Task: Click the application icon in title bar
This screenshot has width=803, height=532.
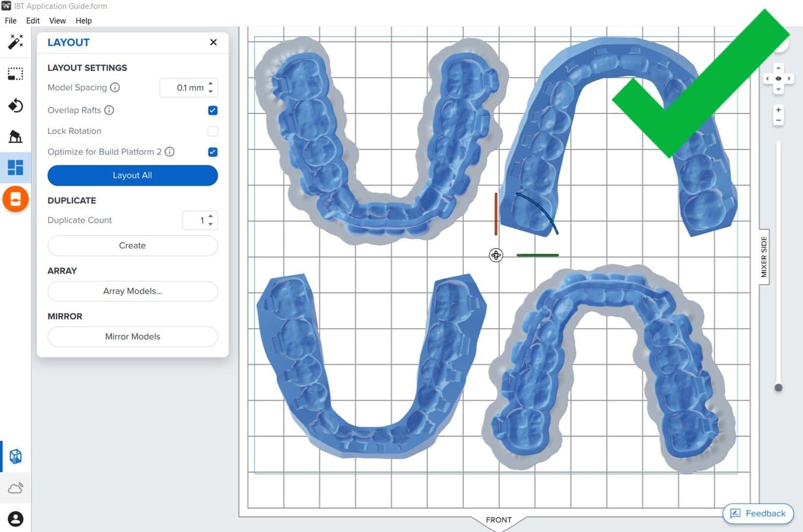Action: (6, 6)
